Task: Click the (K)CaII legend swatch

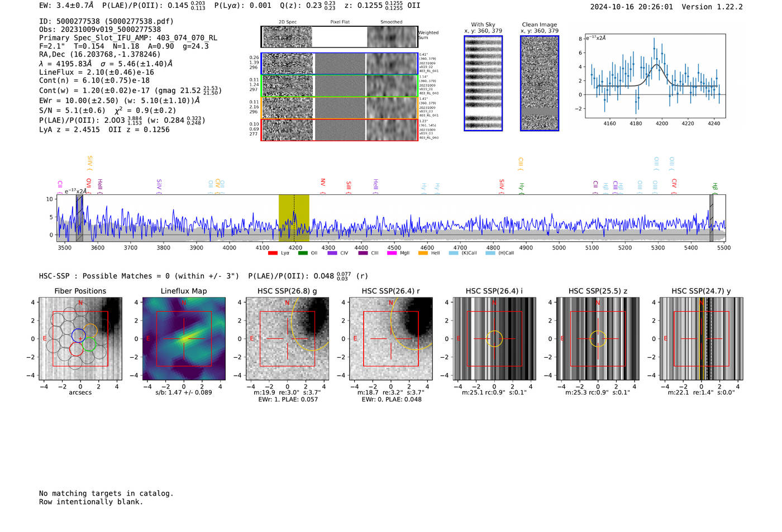Action: [454, 253]
